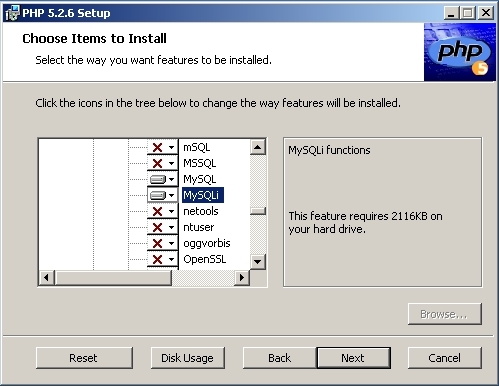Go Back to the previous step
The width and height of the screenshot is (499, 386).
pyautogui.click(x=279, y=358)
